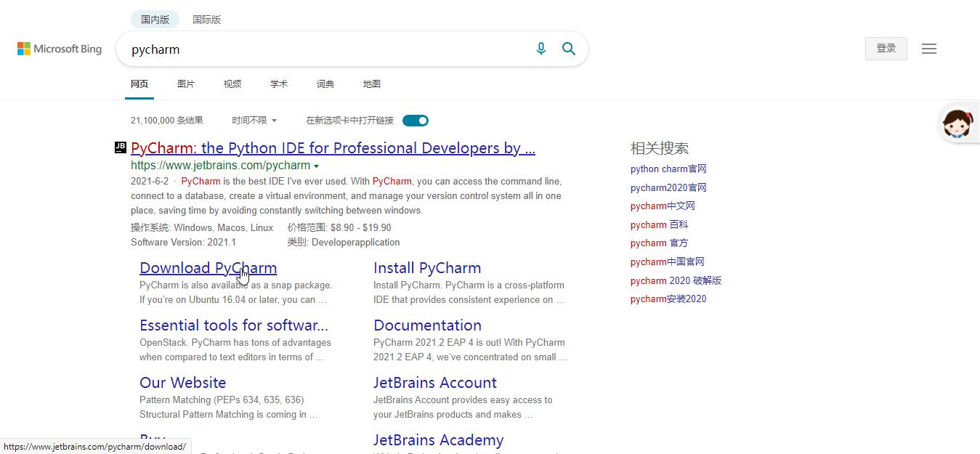This screenshot has height=454, width=980.
Task: Switch to the 图片 search tab
Action: coord(186,84)
